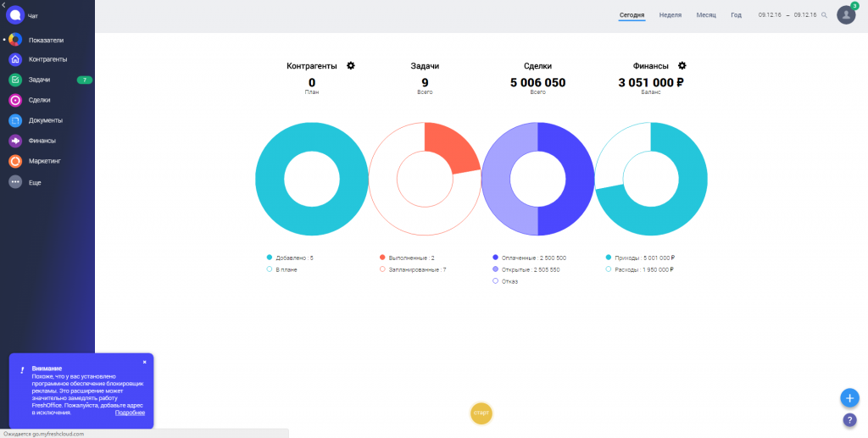Screen dimensions: 868x438
Task: Collapse sidebar with the top-left arrow
Action: [3, 4]
